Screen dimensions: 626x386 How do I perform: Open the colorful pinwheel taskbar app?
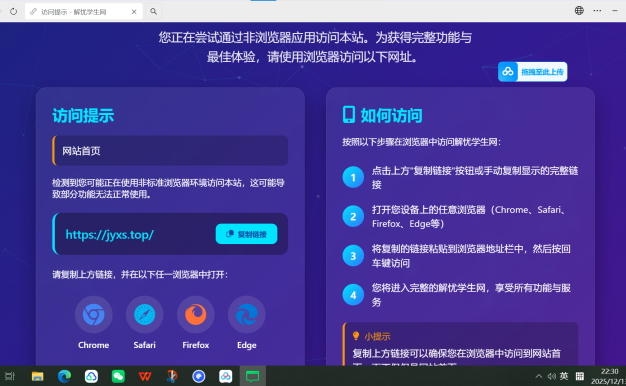pyautogui.click(x=226, y=376)
